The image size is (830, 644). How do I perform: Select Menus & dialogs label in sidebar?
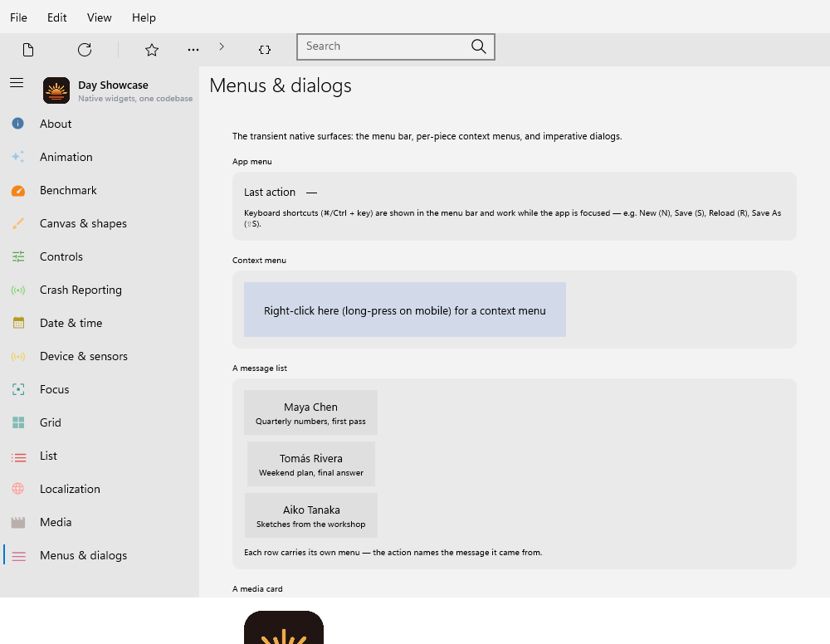click(83, 556)
